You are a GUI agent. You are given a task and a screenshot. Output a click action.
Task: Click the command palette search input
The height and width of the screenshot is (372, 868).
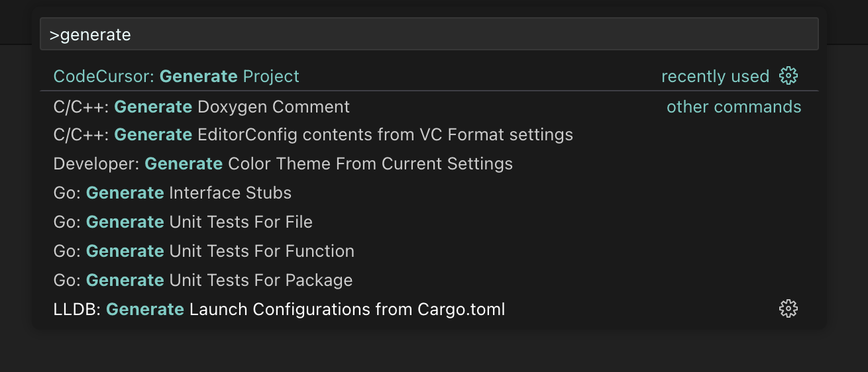coord(429,34)
